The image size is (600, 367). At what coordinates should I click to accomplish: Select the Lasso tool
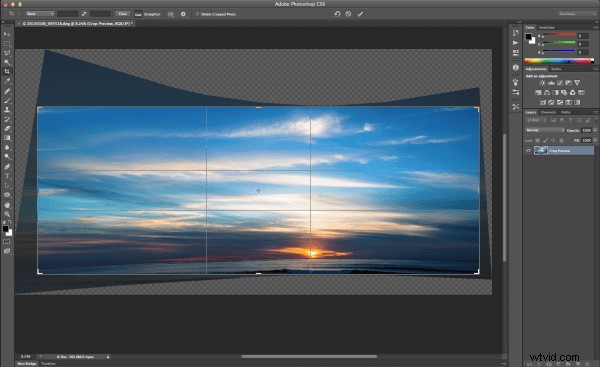tap(7, 53)
